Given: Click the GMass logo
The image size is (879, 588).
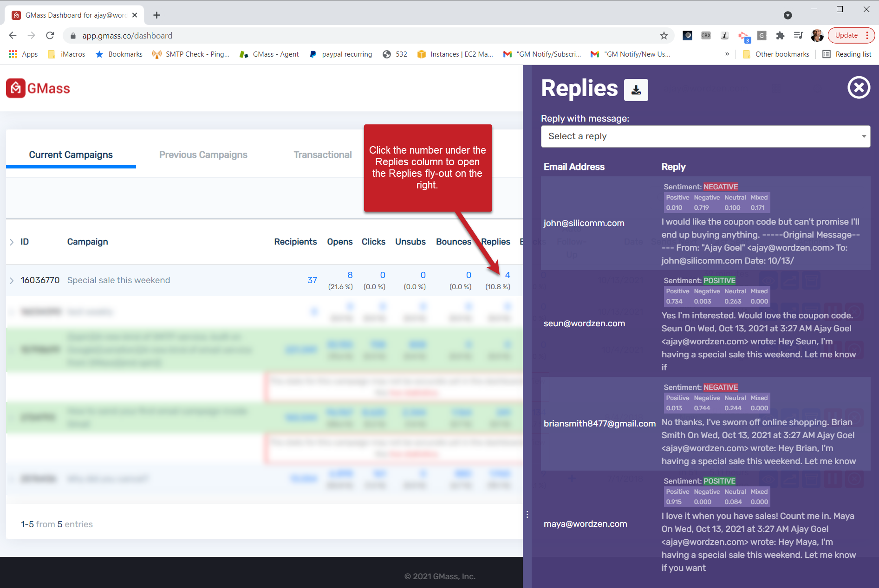Looking at the screenshot, I should pos(38,88).
